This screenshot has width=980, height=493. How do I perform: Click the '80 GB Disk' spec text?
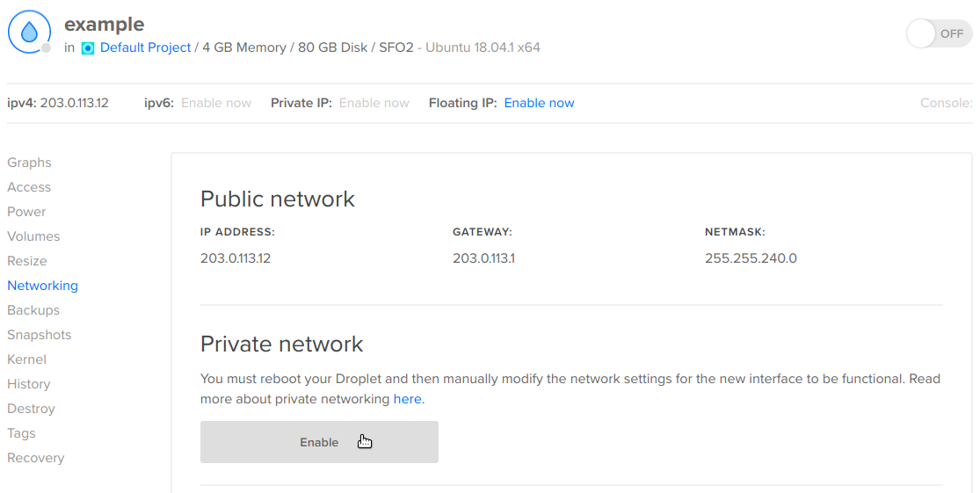332,47
